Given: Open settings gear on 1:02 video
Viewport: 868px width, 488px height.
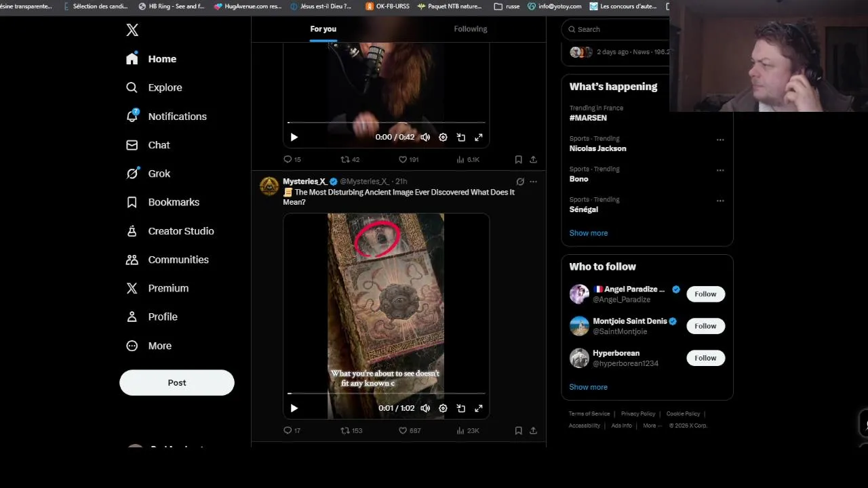Looking at the screenshot, I should coord(443,408).
